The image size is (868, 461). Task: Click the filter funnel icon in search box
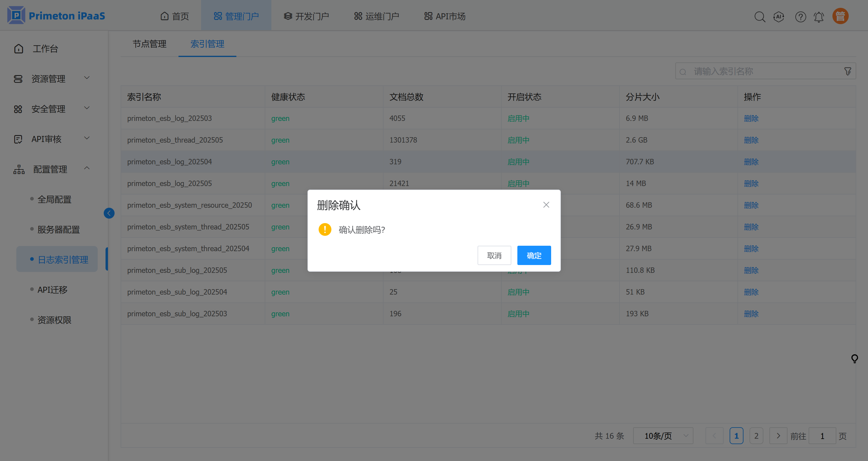pos(848,71)
